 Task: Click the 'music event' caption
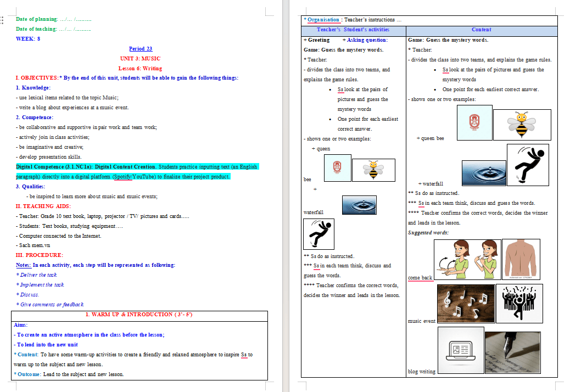[422, 321]
